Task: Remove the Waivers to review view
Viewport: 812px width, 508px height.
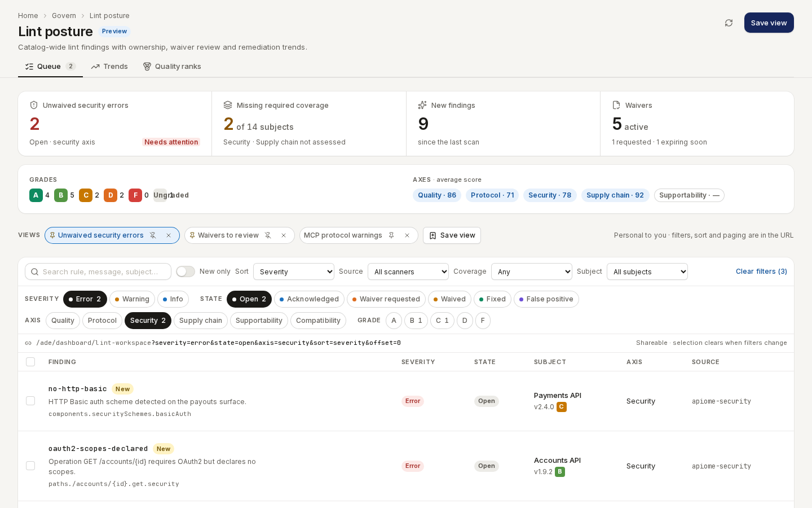Action: click(284, 235)
